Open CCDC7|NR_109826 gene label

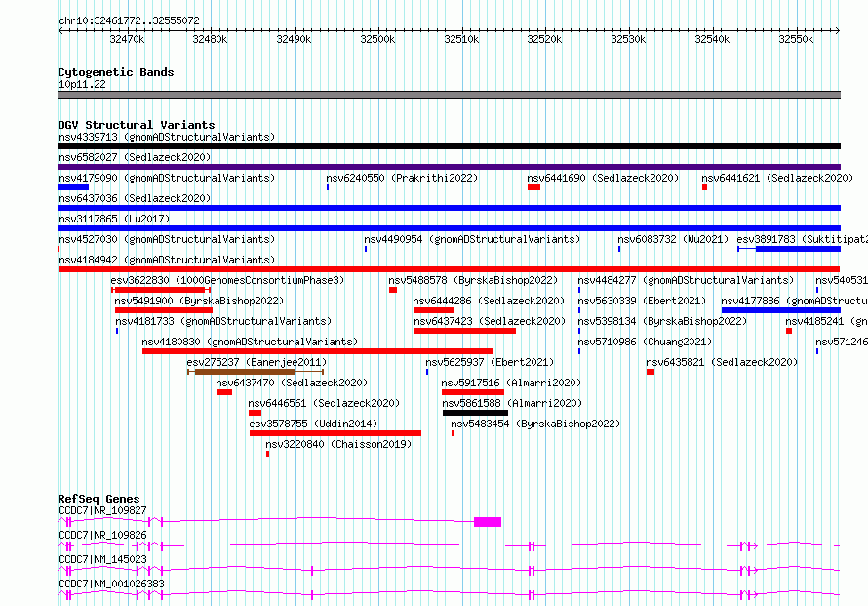tap(102, 535)
